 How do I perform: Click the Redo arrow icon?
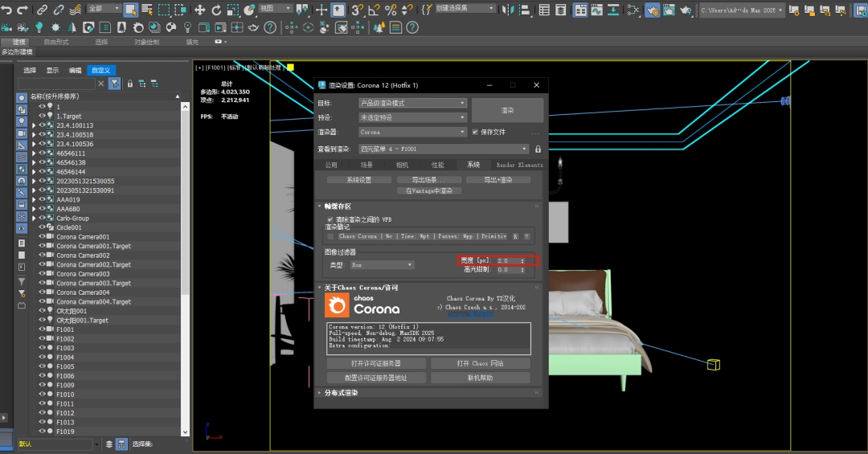click(23, 10)
